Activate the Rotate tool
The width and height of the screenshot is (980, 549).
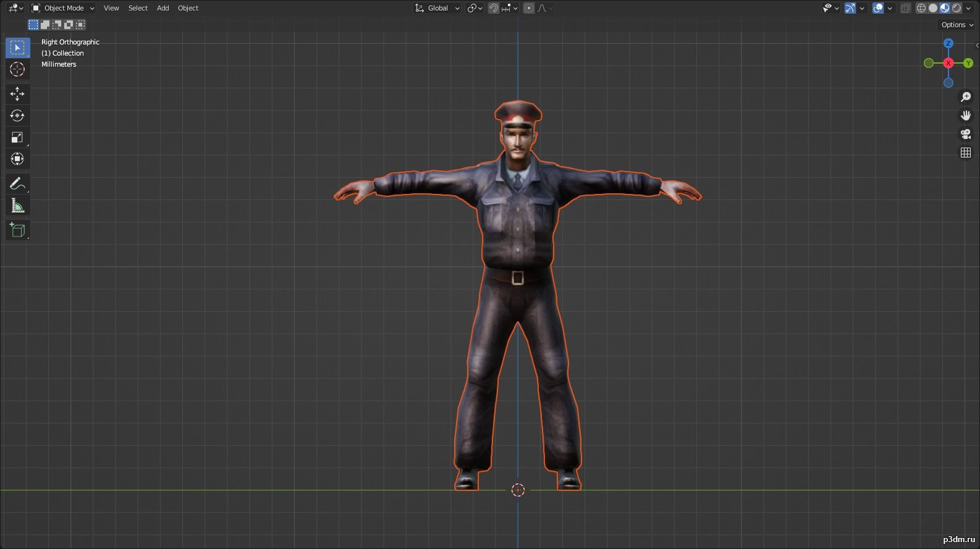point(17,115)
